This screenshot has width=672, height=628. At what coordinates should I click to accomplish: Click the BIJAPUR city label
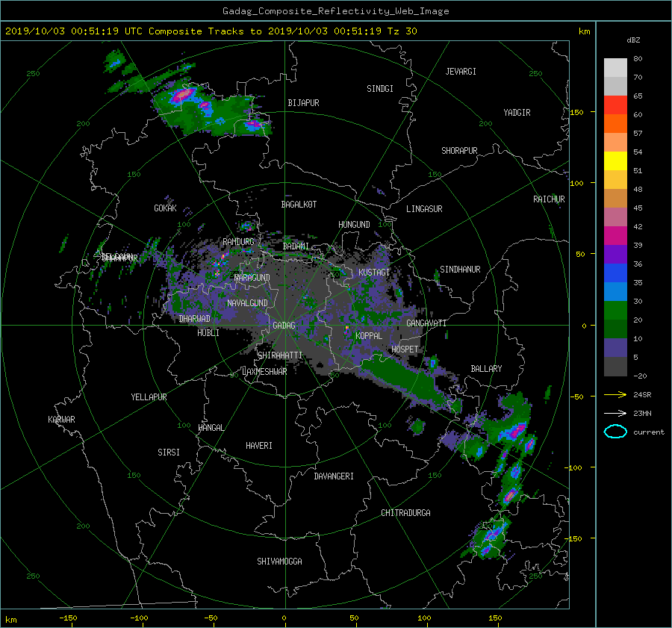(x=303, y=103)
